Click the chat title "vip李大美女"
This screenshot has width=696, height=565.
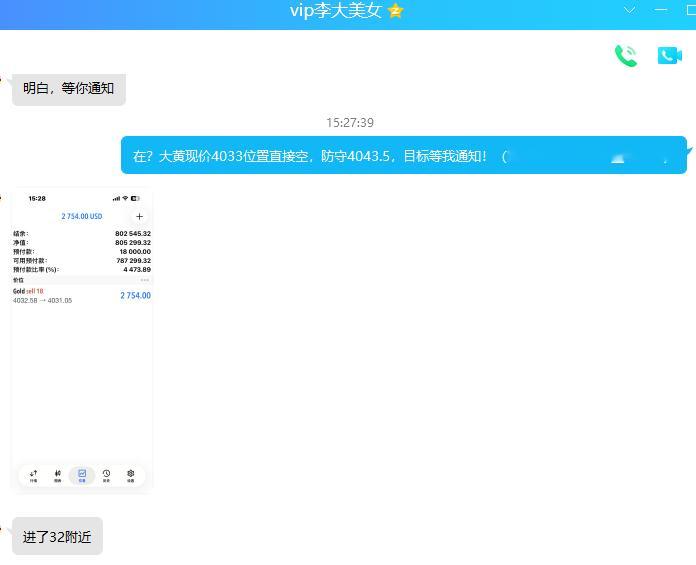(336, 11)
